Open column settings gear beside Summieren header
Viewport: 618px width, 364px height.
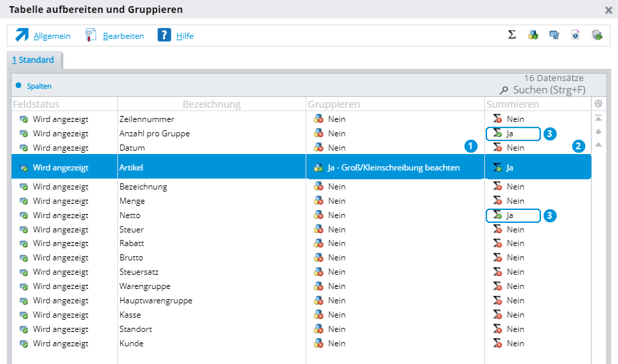click(598, 104)
